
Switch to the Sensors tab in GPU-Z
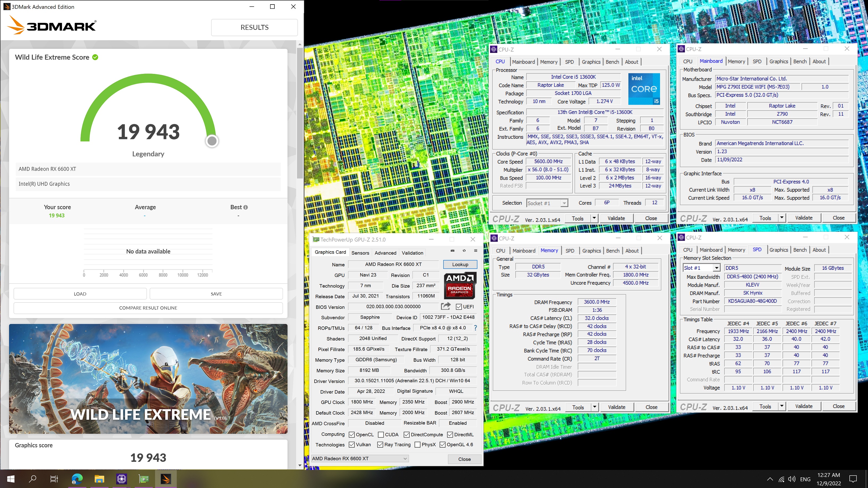[360, 253]
